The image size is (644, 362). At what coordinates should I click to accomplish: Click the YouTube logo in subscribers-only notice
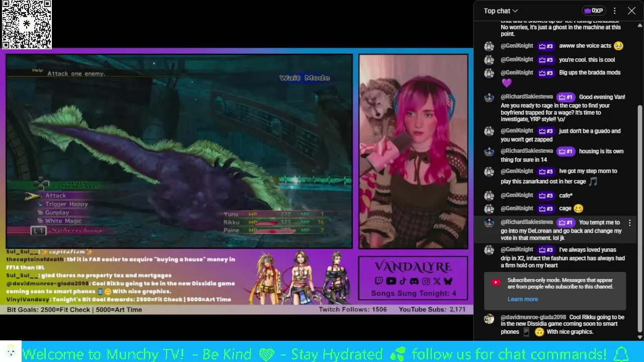(496, 283)
